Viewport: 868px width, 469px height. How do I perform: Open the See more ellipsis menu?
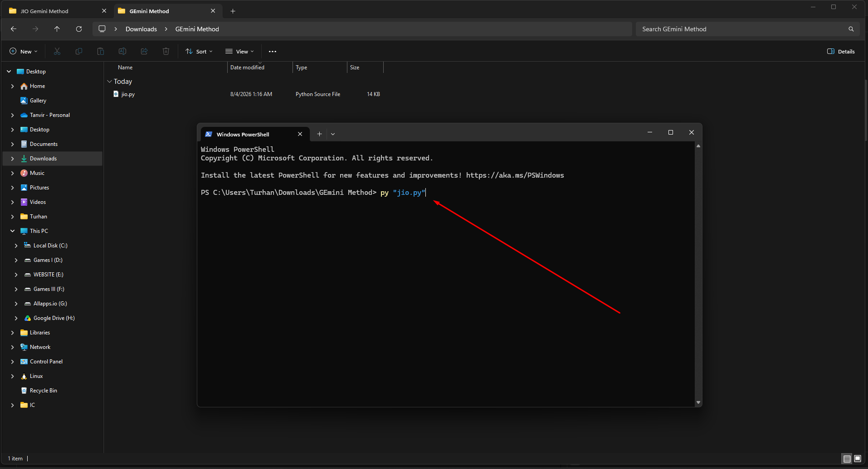[x=273, y=51]
